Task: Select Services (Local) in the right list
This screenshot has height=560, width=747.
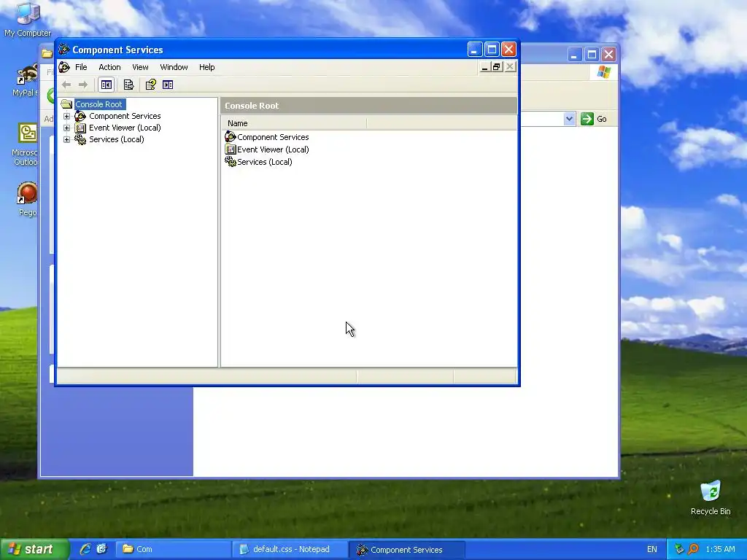Action: (x=264, y=162)
